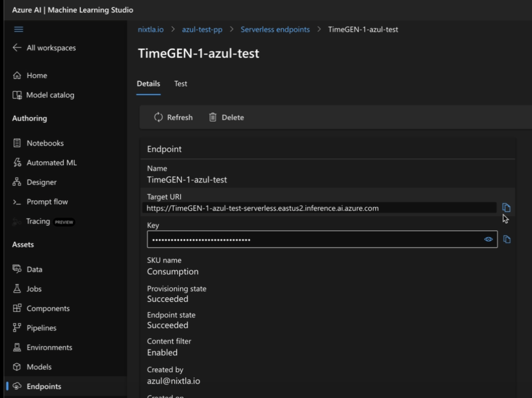Select the Details tab

(x=148, y=83)
